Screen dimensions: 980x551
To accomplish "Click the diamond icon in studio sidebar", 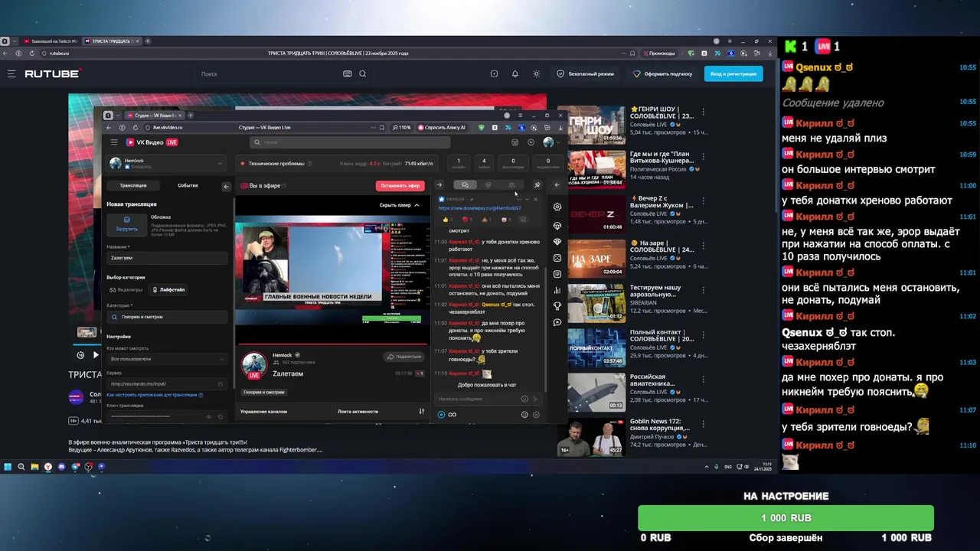I will tap(557, 226).
